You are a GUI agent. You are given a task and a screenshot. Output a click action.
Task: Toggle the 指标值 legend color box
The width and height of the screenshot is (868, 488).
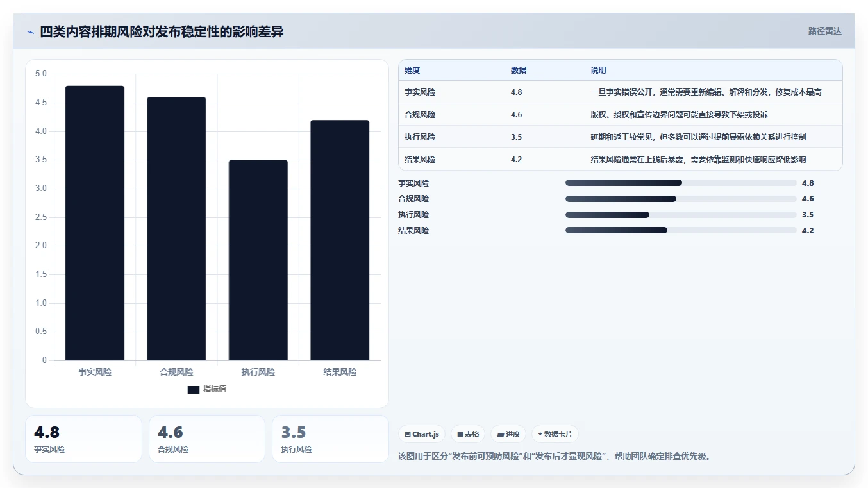pyautogui.click(x=194, y=390)
